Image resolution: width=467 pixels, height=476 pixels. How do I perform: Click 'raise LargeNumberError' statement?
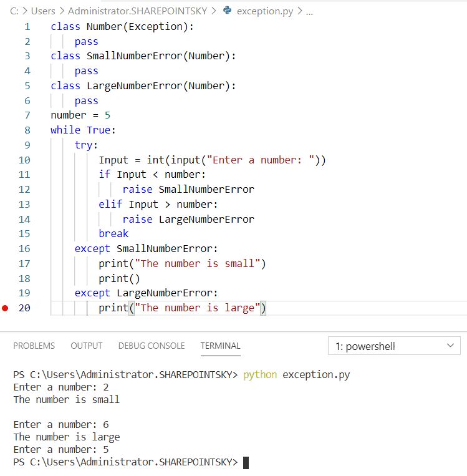[x=188, y=219]
